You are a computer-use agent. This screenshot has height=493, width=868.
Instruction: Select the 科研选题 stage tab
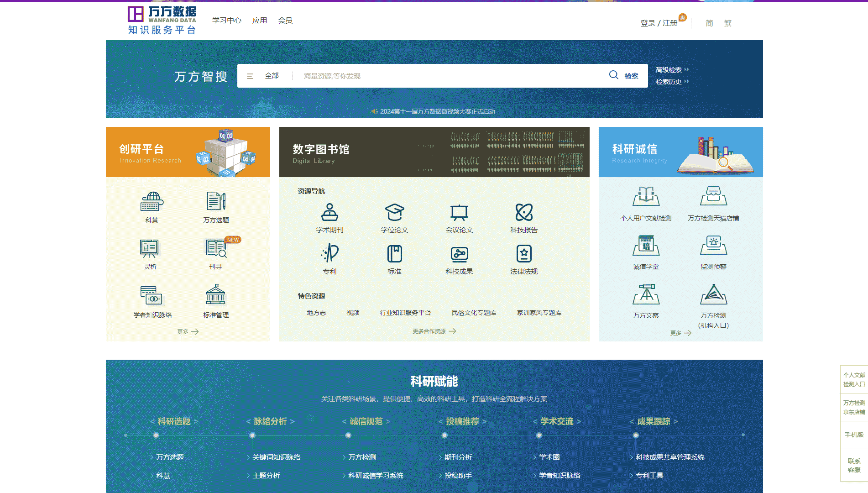[x=174, y=421]
